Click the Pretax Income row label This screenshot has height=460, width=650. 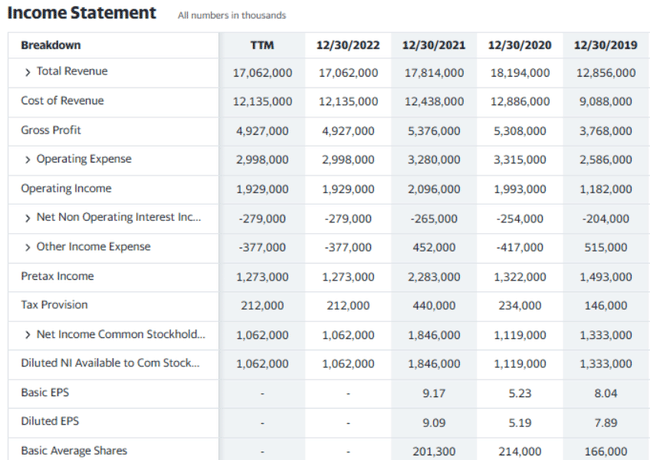coord(57,276)
